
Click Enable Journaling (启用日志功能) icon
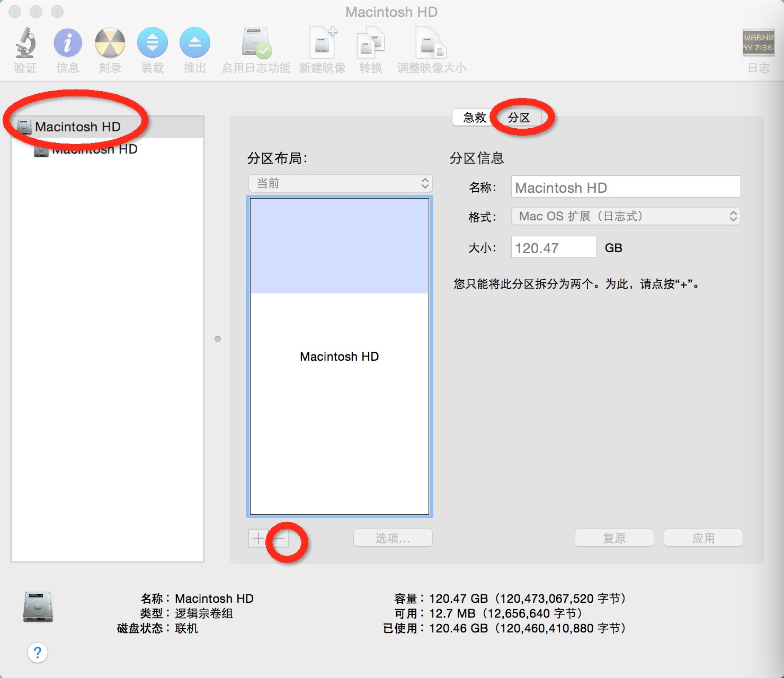click(x=256, y=43)
